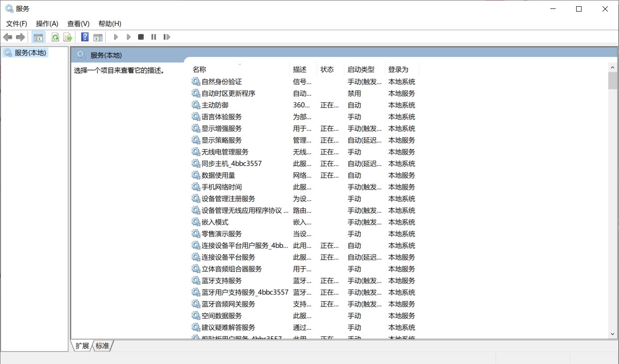Toggle the show/hide console tree icon

pos(38,37)
